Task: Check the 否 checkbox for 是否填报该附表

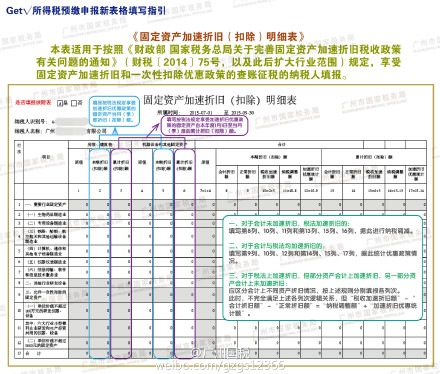Action: [74, 103]
